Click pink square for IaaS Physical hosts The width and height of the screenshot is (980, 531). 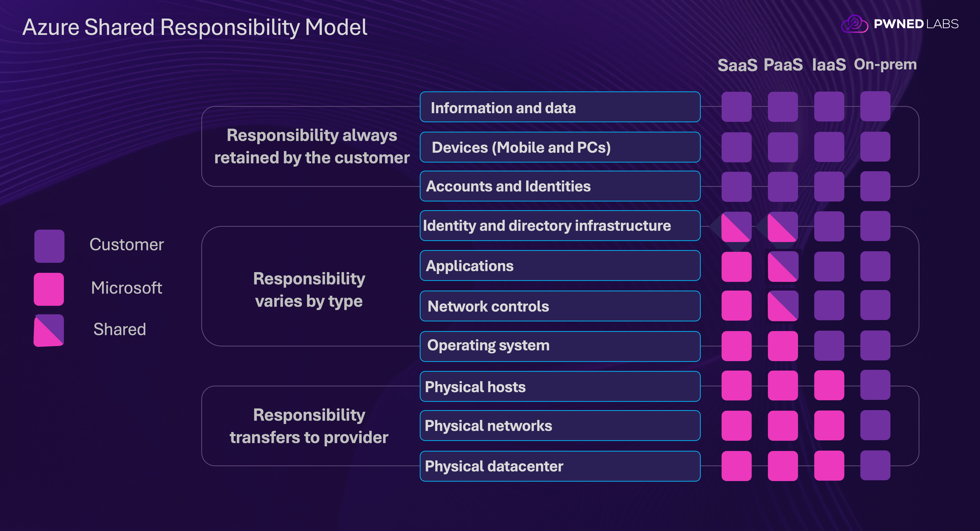coord(829,385)
